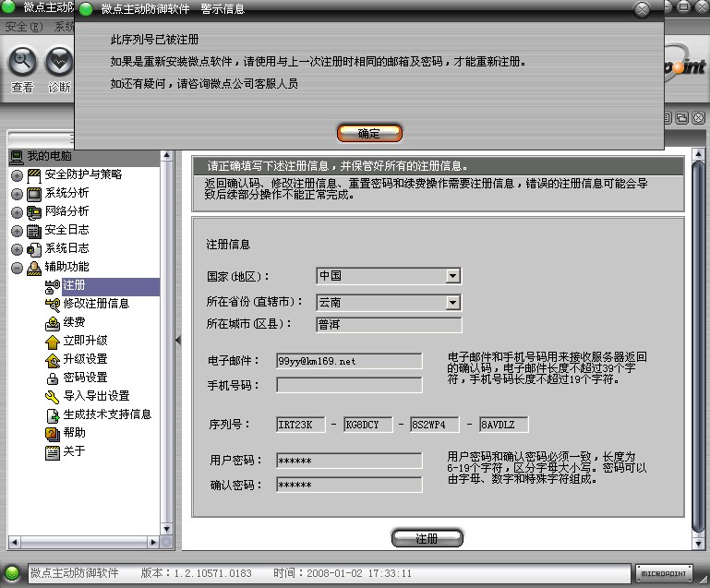Screen dimensions: 710x588
Task: Click the empty 手机号码 input field
Action: click(x=349, y=385)
